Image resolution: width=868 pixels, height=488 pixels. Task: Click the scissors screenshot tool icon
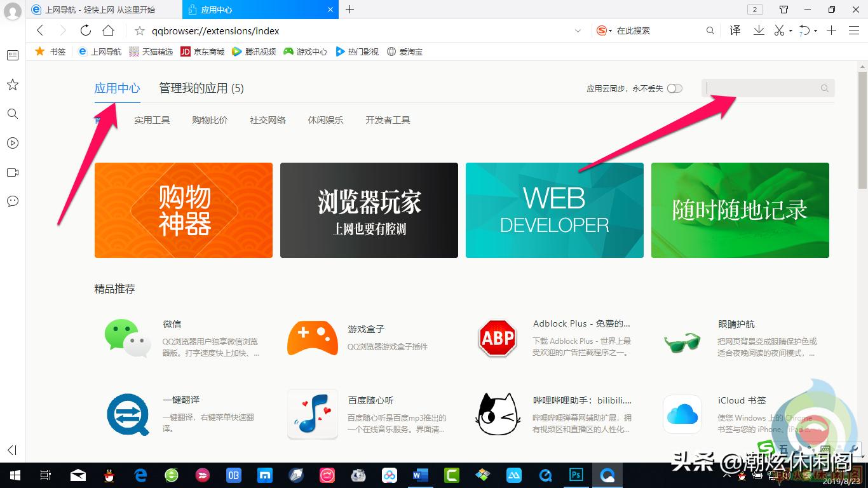pos(779,30)
